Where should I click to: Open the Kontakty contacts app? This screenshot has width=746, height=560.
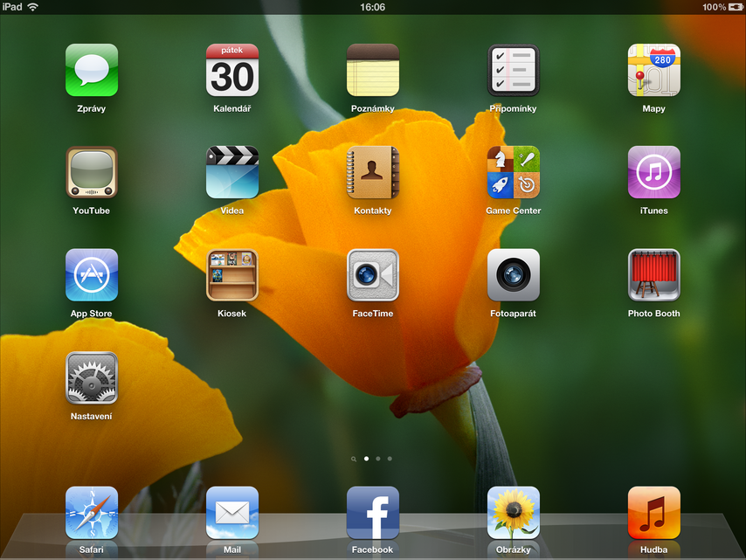click(x=373, y=172)
